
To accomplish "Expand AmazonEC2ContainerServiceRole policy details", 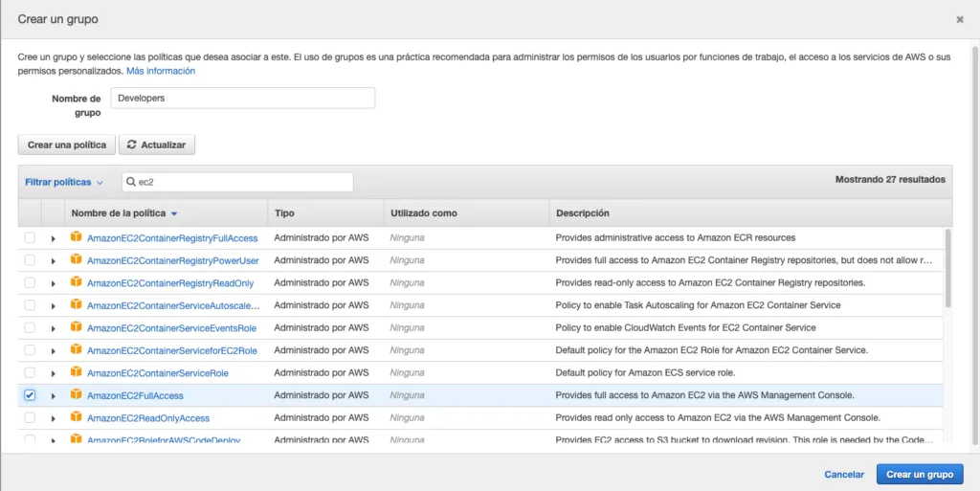I will coord(54,373).
